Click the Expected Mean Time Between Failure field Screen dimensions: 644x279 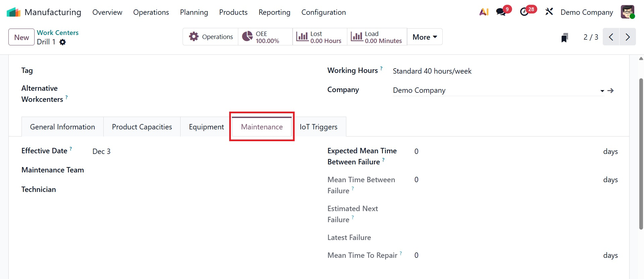coord(503,152)
